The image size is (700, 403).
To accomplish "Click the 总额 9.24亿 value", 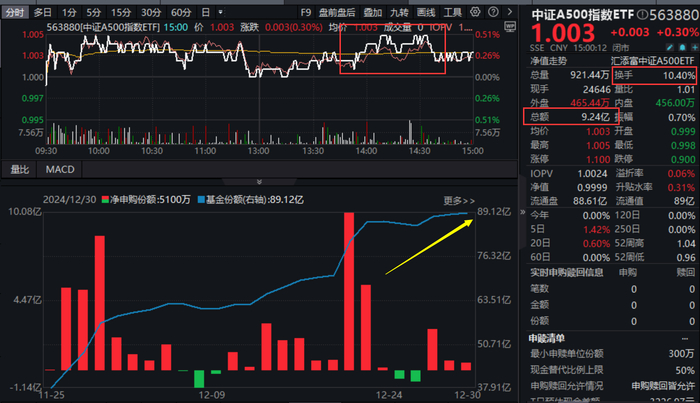I will click(x=595, y=117).
